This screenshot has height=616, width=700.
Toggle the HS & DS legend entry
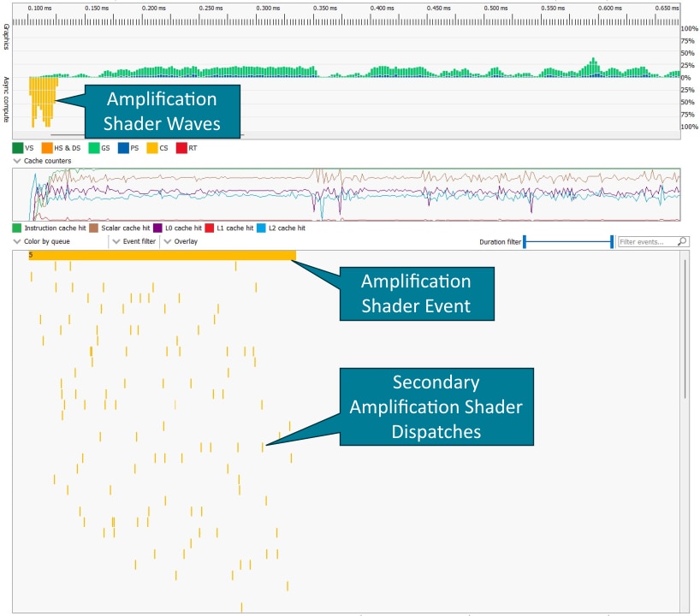(x=59, y=148)
